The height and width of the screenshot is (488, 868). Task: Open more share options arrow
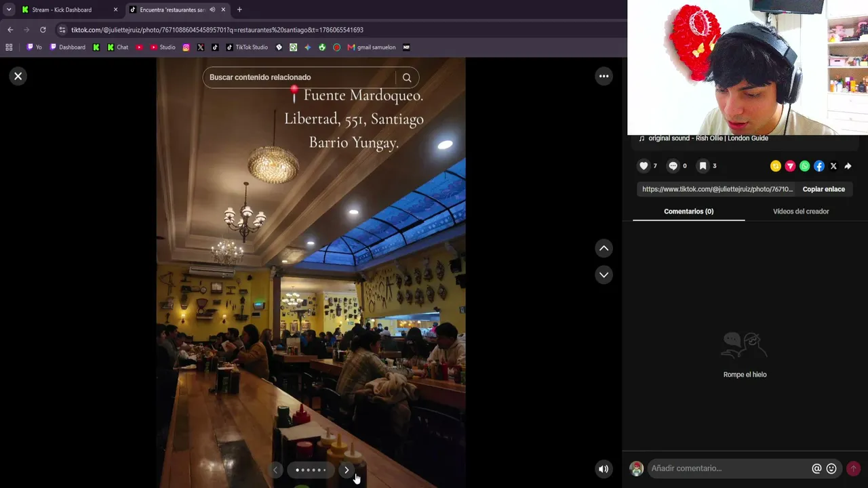pyautogui.click(x=848, y=166)
